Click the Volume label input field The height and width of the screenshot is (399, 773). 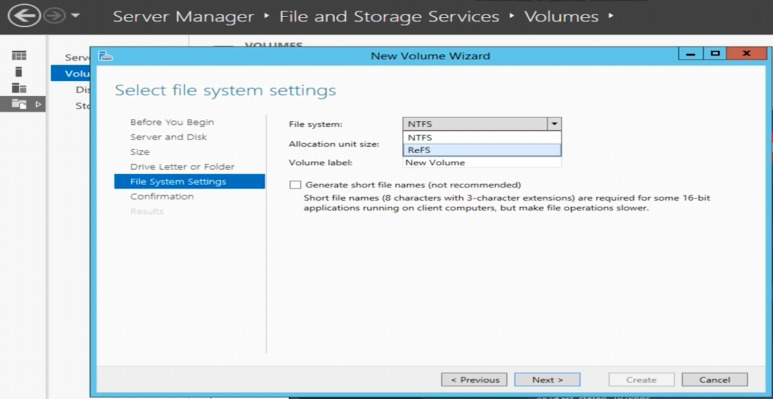click(x=482, y=162)
